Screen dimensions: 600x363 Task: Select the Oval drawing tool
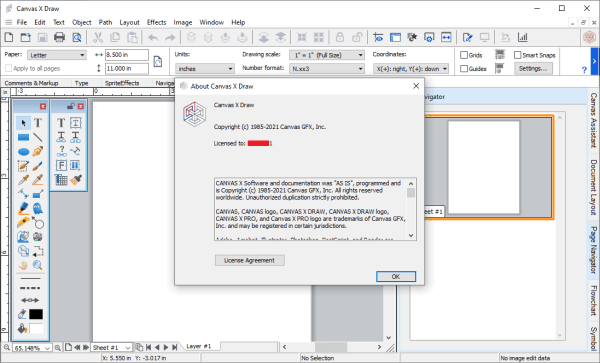tap(23, 152)
